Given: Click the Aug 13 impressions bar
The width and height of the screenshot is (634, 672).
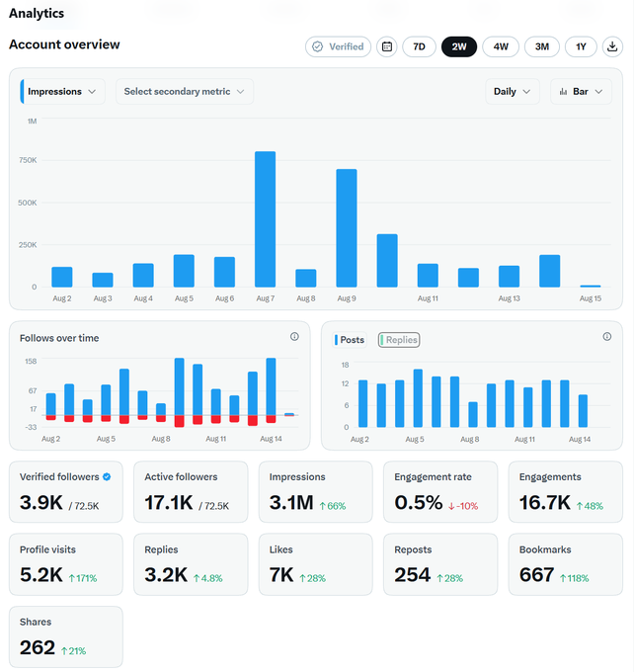Looking at the screenshot, I should (x=509, y=277).
